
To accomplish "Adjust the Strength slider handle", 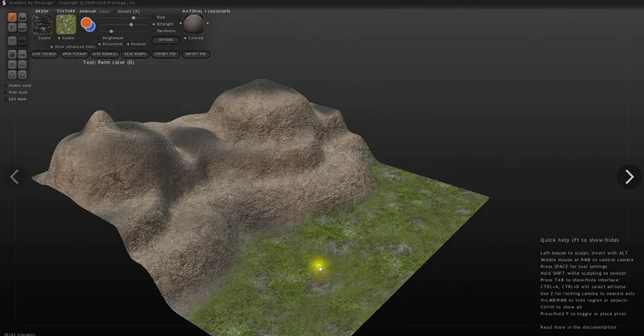I will pos(130,24).
